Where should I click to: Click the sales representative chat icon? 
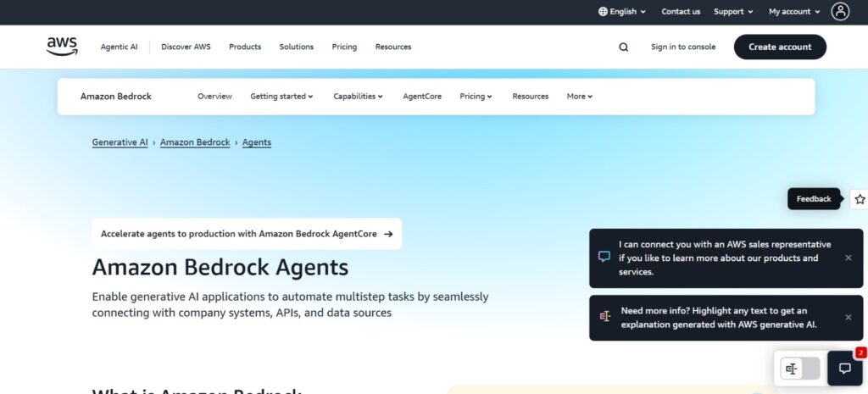point(604,257)
